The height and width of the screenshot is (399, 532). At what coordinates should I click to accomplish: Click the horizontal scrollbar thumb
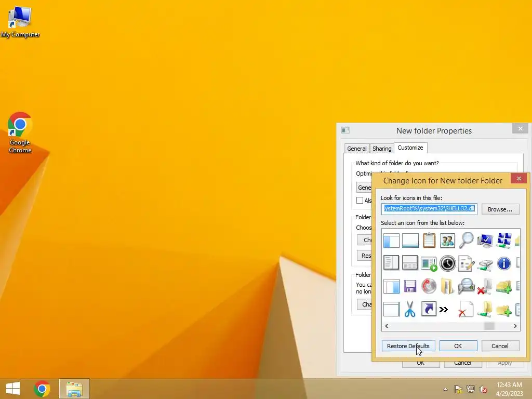click(x=489, y=326)
